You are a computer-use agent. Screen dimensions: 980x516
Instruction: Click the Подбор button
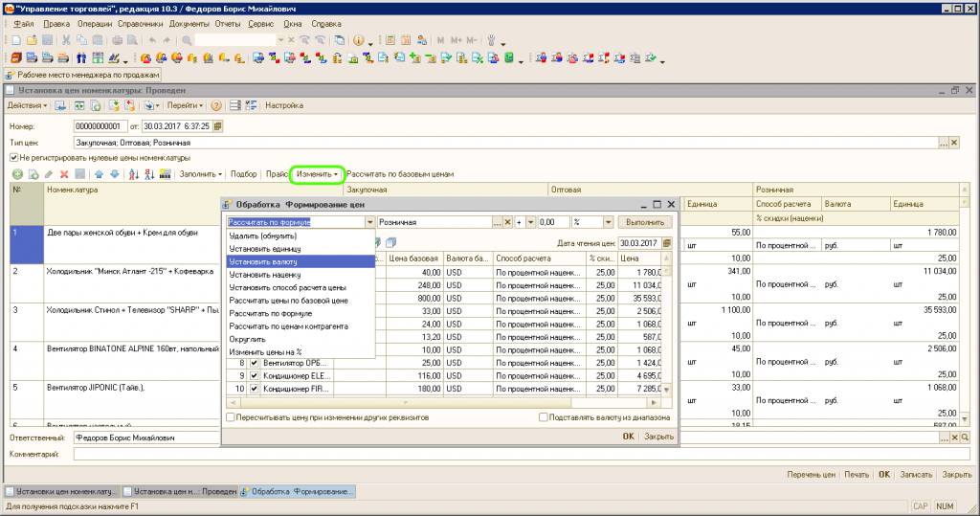[243, 174]
